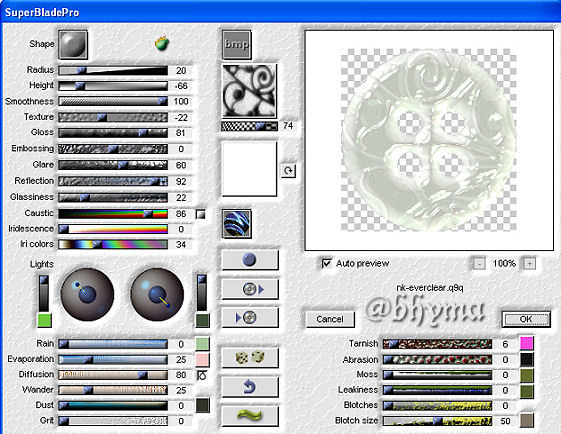
Task: Open the swirl bump texture thumbnail
Action: [x=249, y=91]
